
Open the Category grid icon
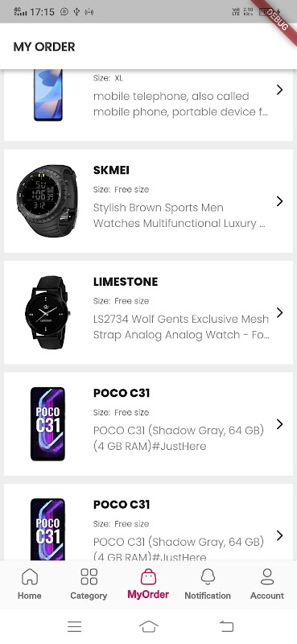(x=89, y=576)
